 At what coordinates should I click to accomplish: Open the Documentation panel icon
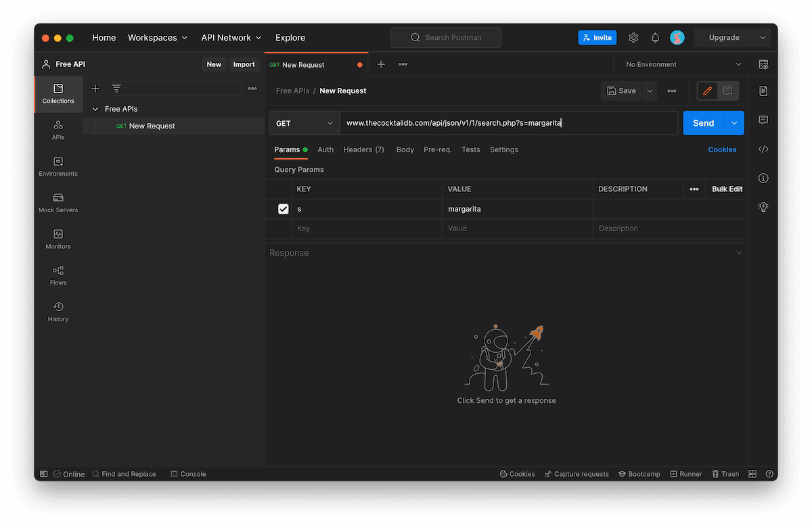[763, 91]
